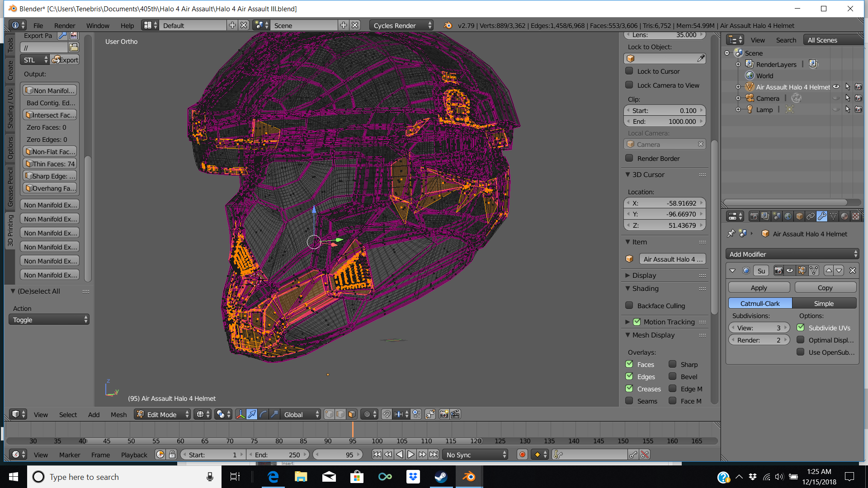Screen dimensions: 868x488
Task: Expand the Camera tree item
Action: (738, 98)
